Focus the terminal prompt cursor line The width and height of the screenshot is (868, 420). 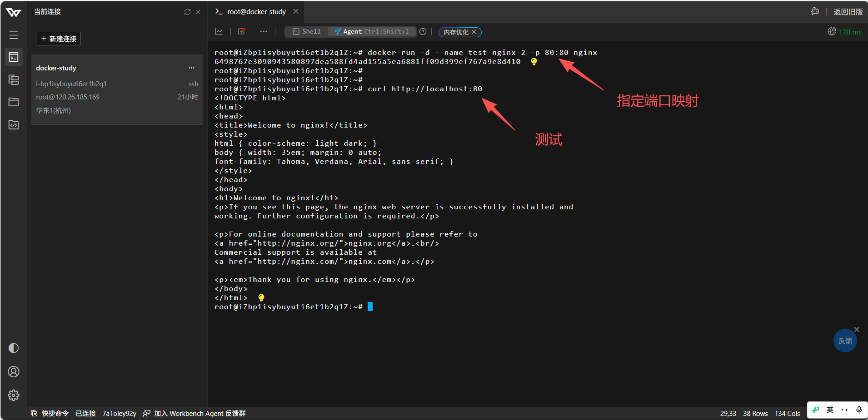pos(294,307)
